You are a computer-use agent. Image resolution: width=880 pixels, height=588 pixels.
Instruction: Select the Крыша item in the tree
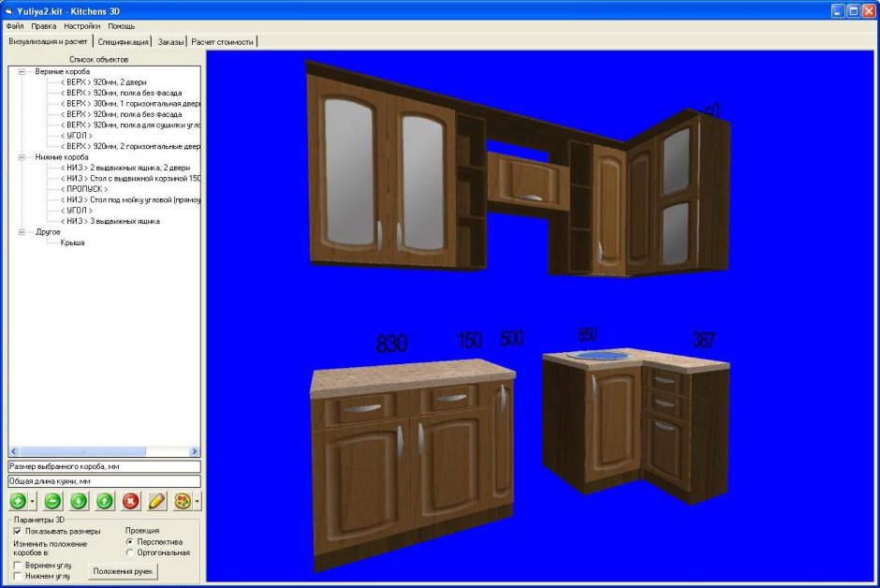(72, 243)
